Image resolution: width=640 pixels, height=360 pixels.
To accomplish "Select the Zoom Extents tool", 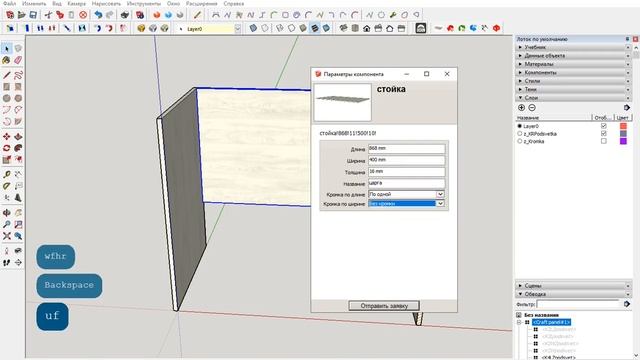I will click(7, 236).
